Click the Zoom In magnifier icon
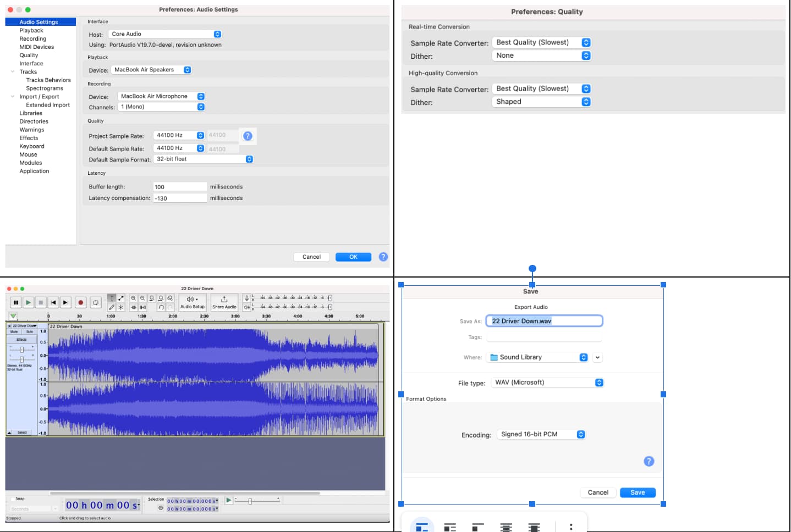Viewport: 791px width, 532px height. (x=134, y=298)
